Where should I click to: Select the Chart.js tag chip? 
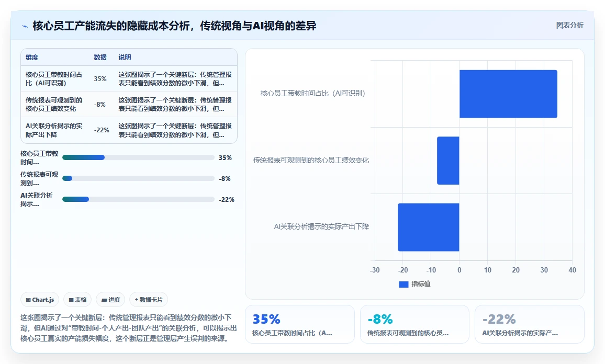coord(40,300)
